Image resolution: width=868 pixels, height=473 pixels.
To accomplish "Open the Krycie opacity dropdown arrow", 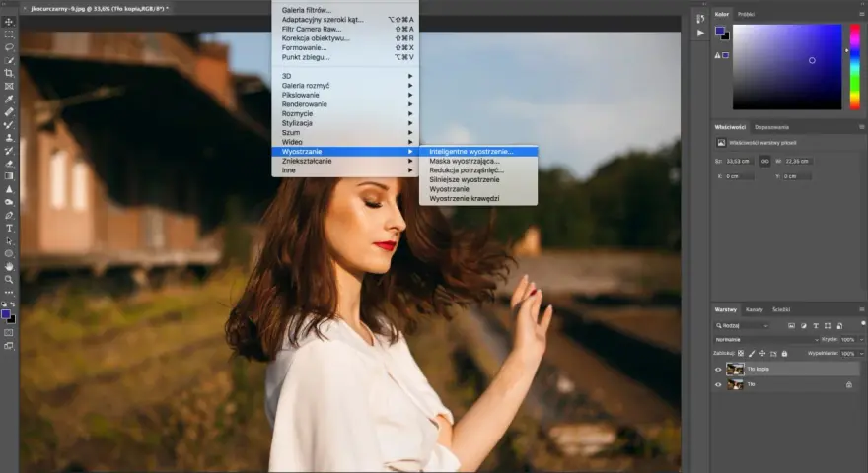I will click(861, 340).
